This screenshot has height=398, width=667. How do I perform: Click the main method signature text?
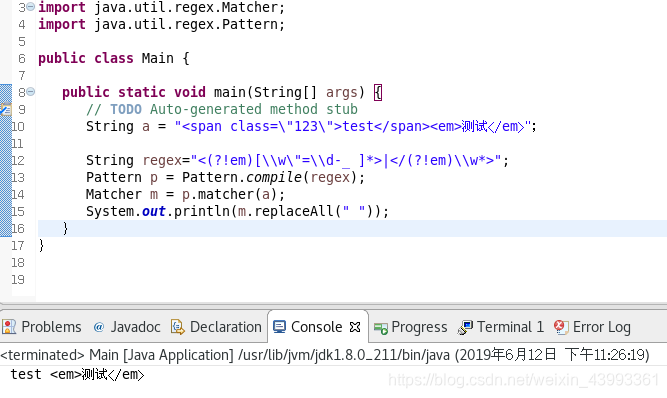[222, 92]
